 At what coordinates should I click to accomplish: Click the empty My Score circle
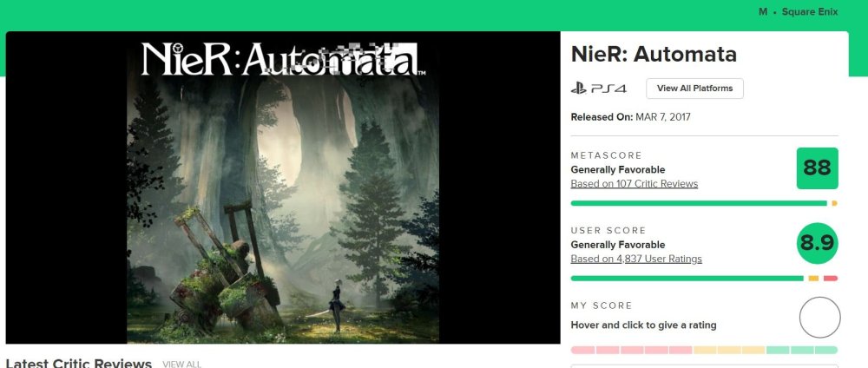coord(819,318)
